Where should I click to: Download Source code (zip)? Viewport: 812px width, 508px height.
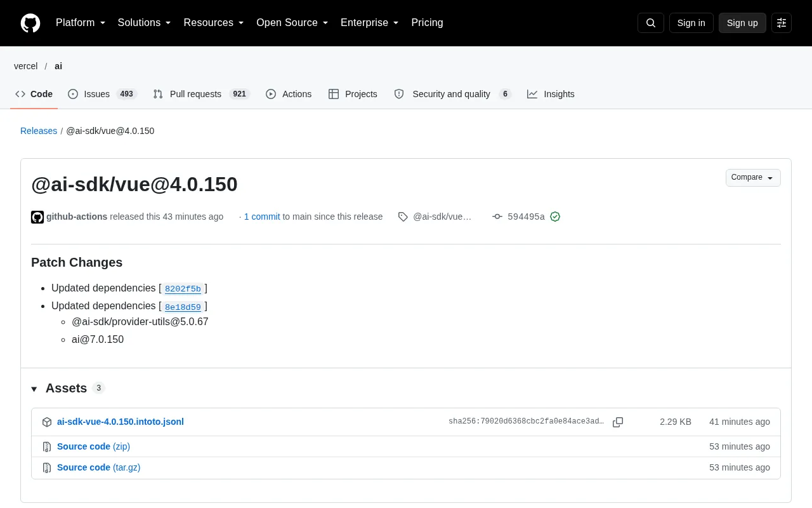pos(93,446)
